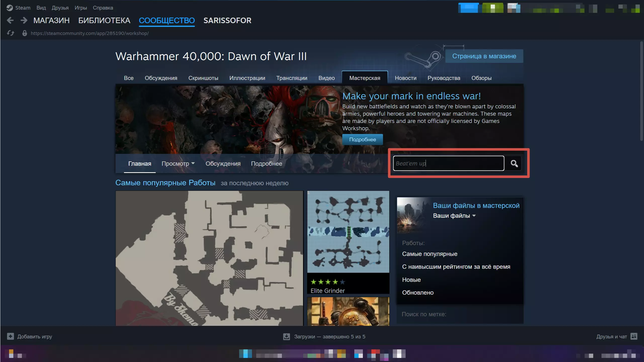
Task: Click the back navigation arrow
Action: point(10,20)
